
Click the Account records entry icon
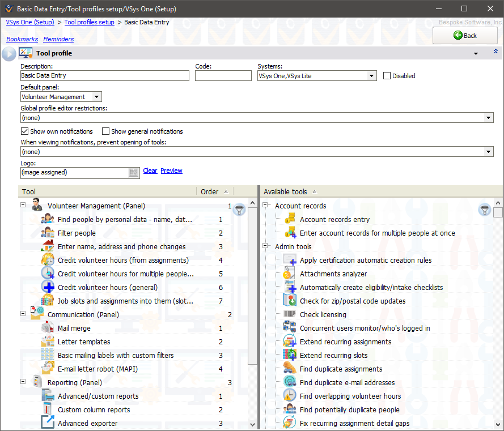pos(290,219)
